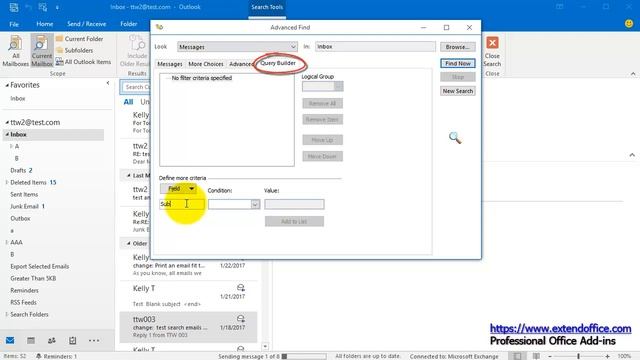Open the Field dropdown button
Image resolution: width=640 pixels, height=360 pixels.
[178, 189]
